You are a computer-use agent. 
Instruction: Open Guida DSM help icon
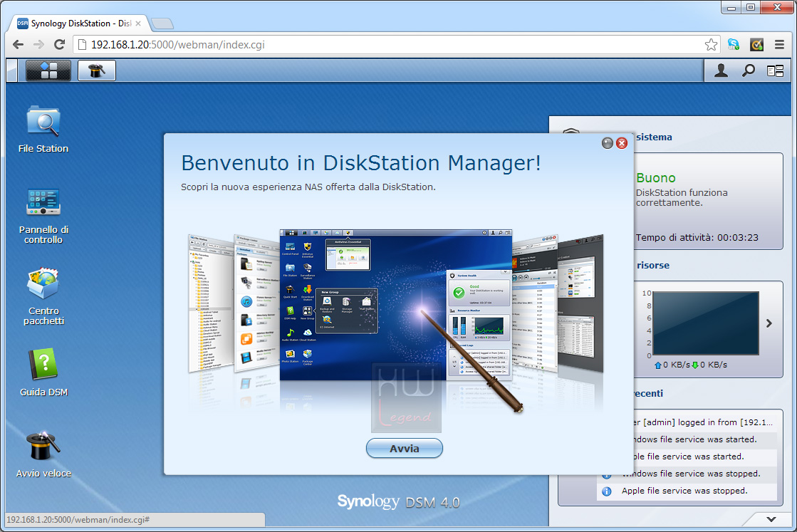coord(43,372)
